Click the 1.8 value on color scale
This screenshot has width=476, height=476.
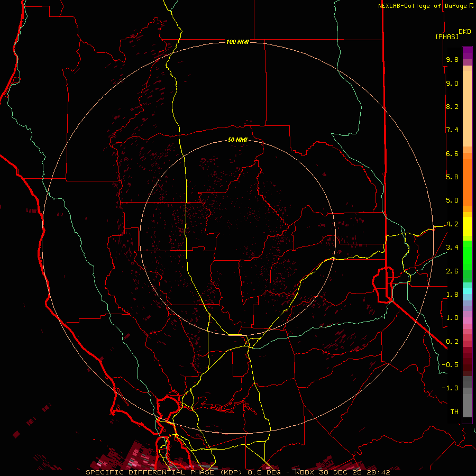(x=452, y=295)
